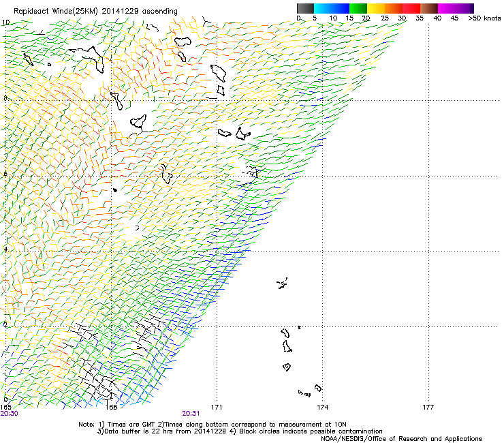This screenshot has height=443, width=504.
Task: Click the red 30-35 knots legend swatch
Action: (x=411, y=8)
